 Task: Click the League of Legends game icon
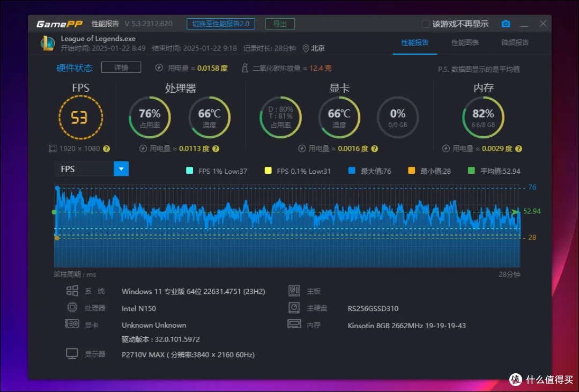click(48, 43)
